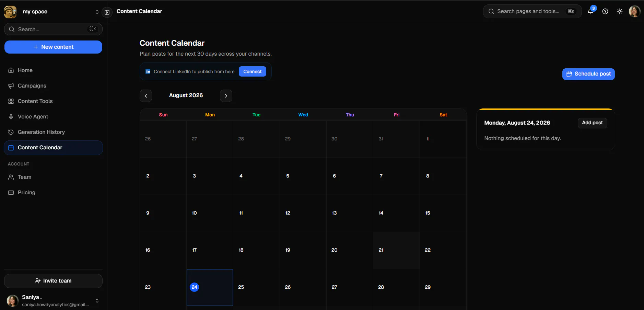This screenshot has width=644, height=310.
Task: Select July 31 in the previous month row
Action: click(x=396, y=139)
